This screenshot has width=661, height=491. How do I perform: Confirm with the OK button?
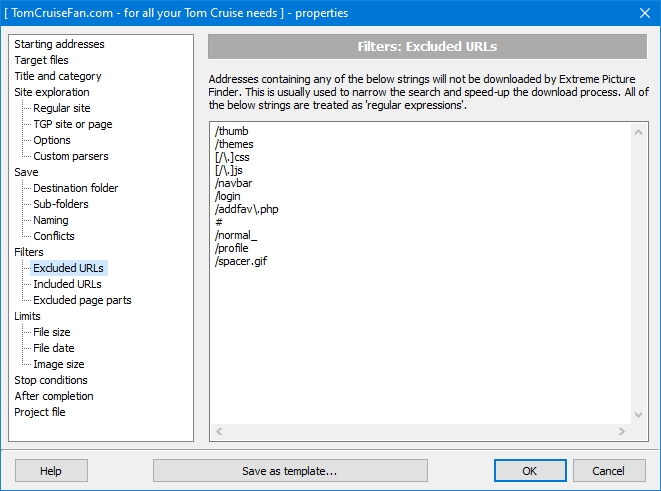tap(530, 471)
